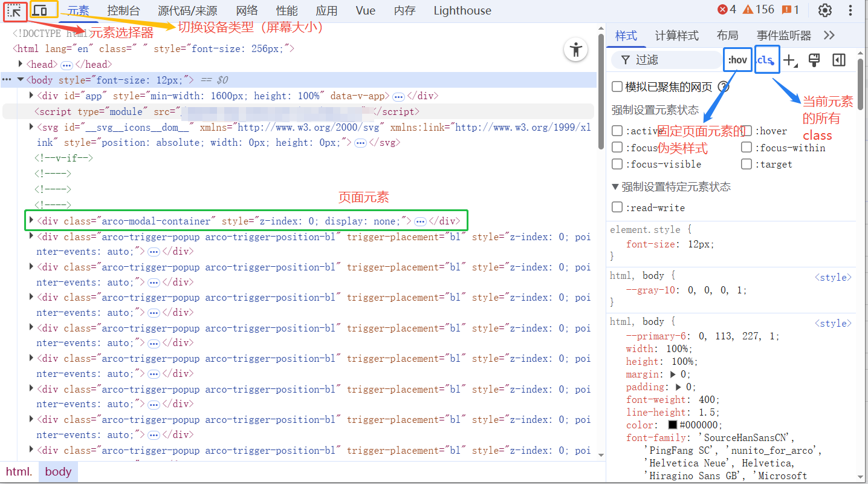Switch to the 控制台 tab
The width and height of the screenshot is (868, 484).
(x=124, y=10)
